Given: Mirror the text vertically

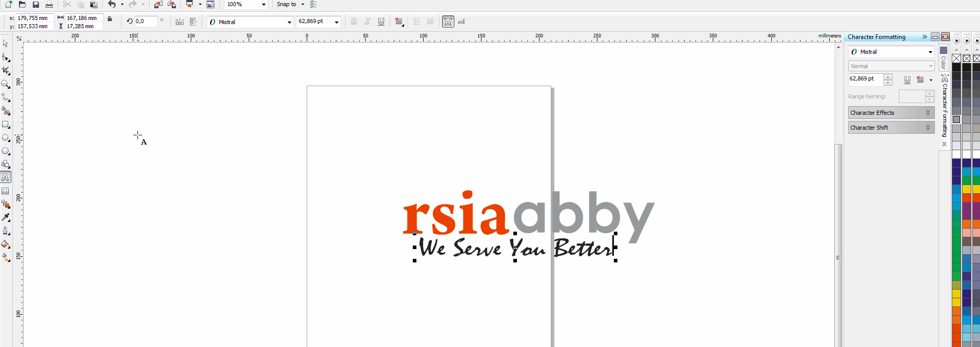Looking at the screenshot, I should click(x=193, y=22).
